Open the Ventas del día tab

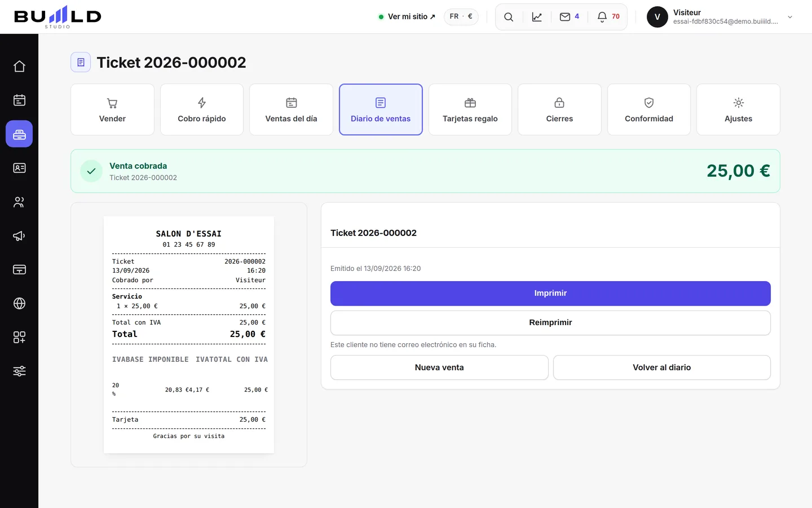pos(292,110)
